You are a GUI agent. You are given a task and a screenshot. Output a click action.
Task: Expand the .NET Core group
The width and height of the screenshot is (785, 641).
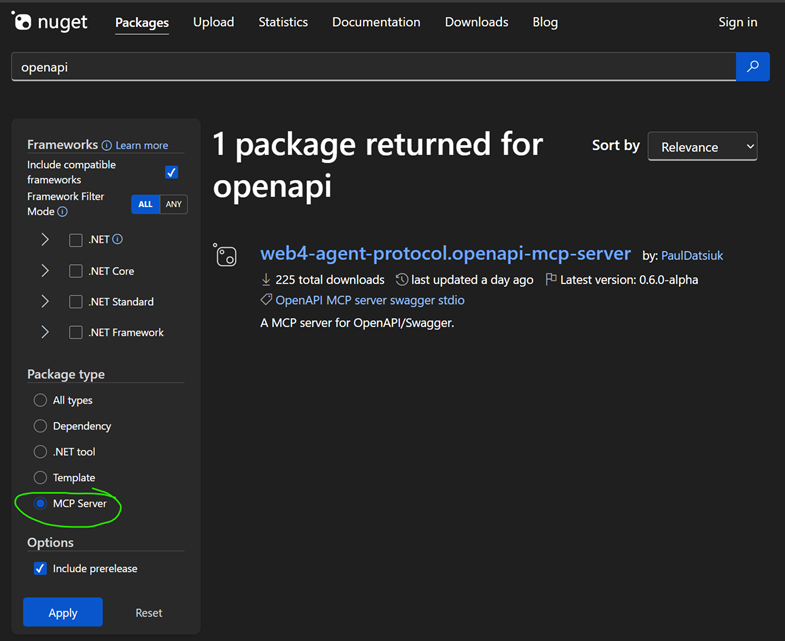[45, 271]
